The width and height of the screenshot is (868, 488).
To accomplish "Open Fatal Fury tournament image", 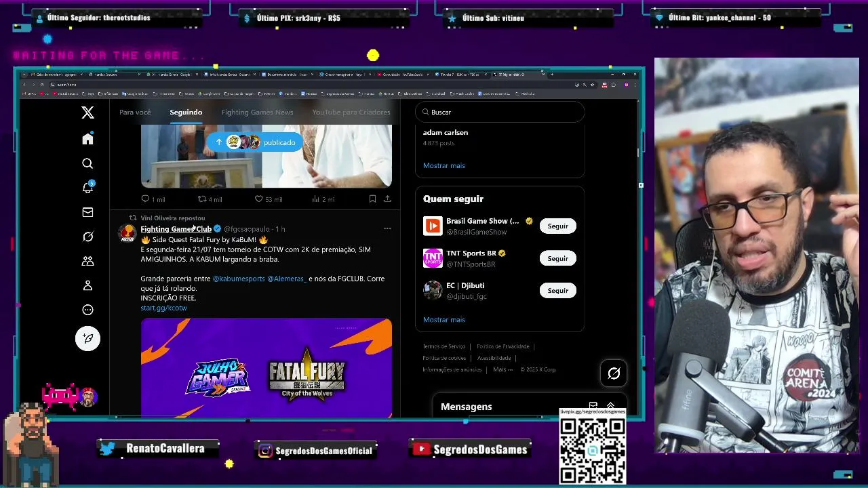I will tap(266, 367).
